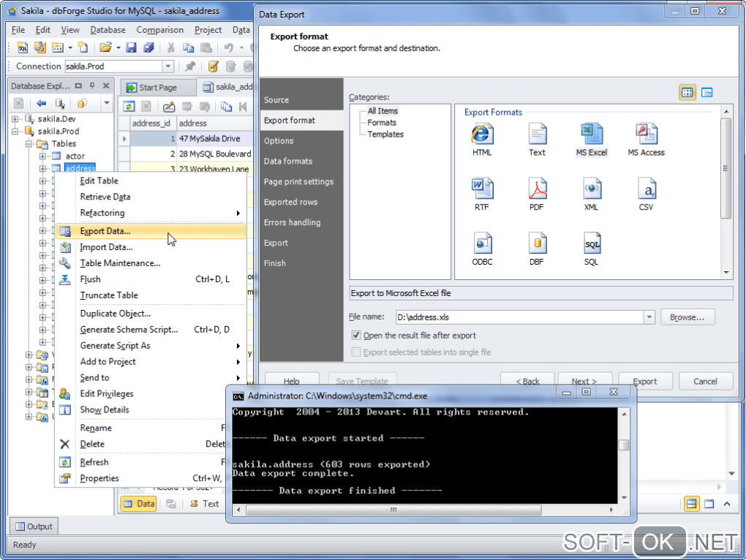Image resolution: width=746 pixels, height=560 pixels.
Task: Open File name dropdown list
Action: click(649, 317)
